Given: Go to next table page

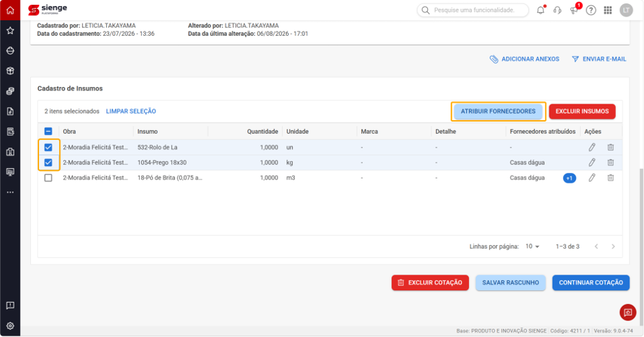Looking at the screenshot, I should tap(613, 246).
